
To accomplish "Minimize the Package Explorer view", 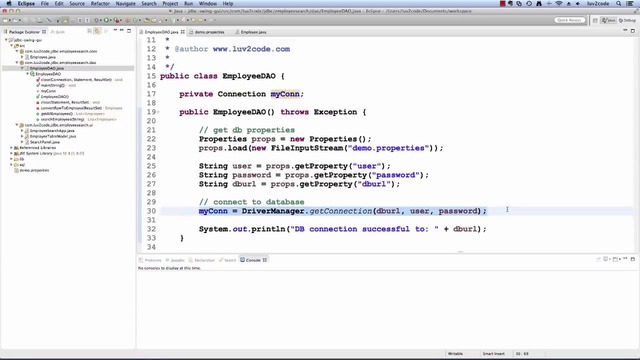I will pos(122,31).
